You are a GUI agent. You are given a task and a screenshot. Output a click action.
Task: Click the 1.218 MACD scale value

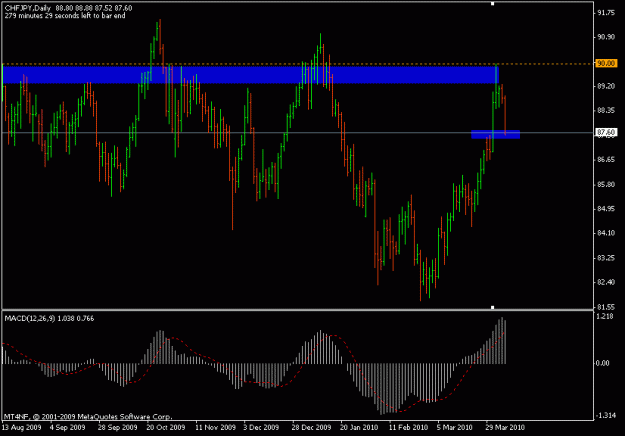click(x=605, y=316)
